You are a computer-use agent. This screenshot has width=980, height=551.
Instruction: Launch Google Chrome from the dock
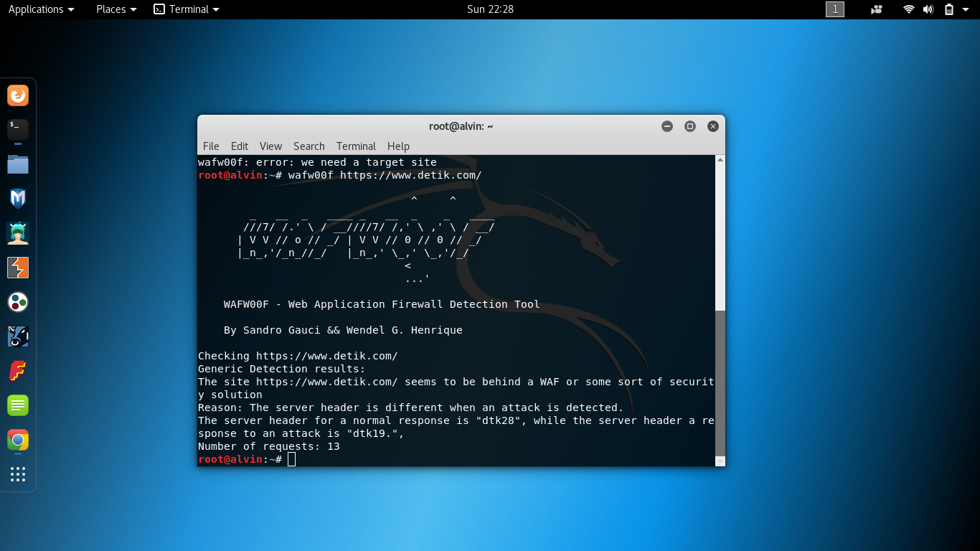click(x=18, y=440)
